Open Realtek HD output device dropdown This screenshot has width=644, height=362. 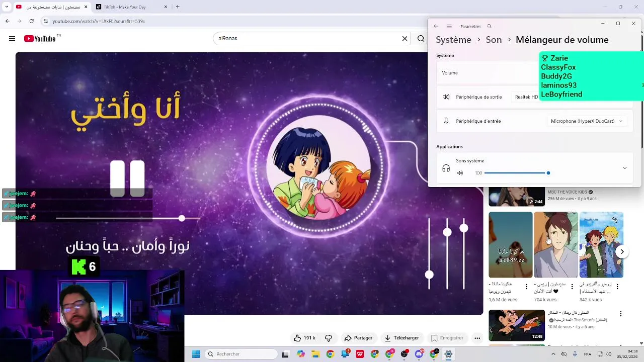526,97
